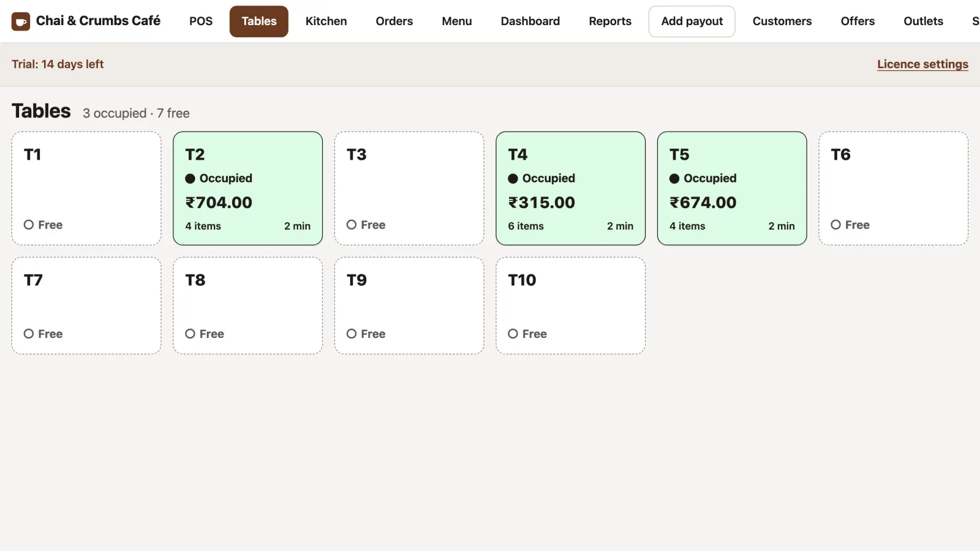Open the Kitchen tab

tap(326, 21)
